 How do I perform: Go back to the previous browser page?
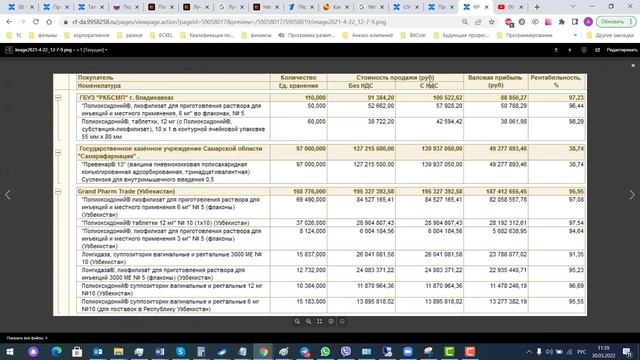click(x=9, y=22)
